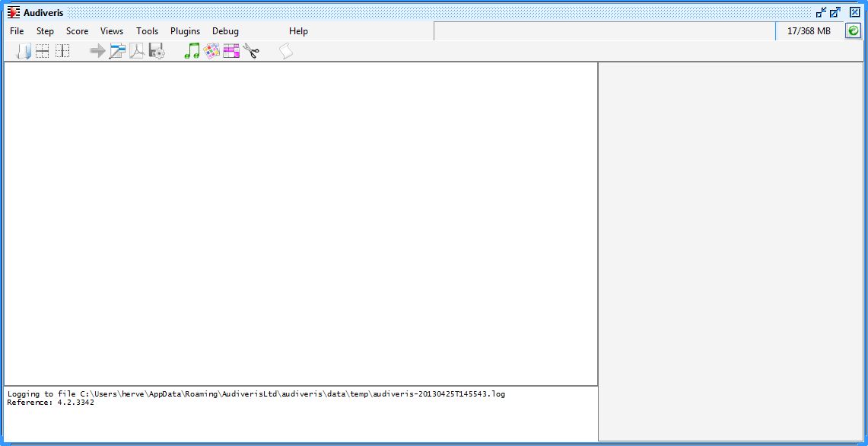Click the scissors toolbar icon

point(251,51)
